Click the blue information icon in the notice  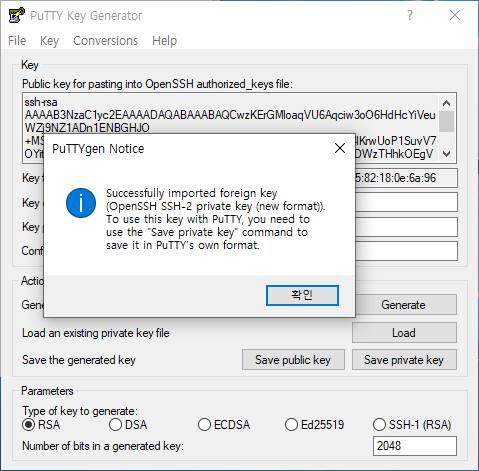[81, 203]
